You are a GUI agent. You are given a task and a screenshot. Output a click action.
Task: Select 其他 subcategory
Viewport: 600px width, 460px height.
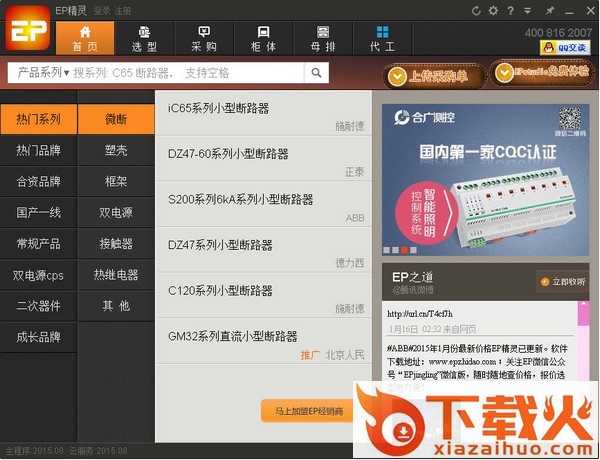pyautogui.click(x=116, y=306)
